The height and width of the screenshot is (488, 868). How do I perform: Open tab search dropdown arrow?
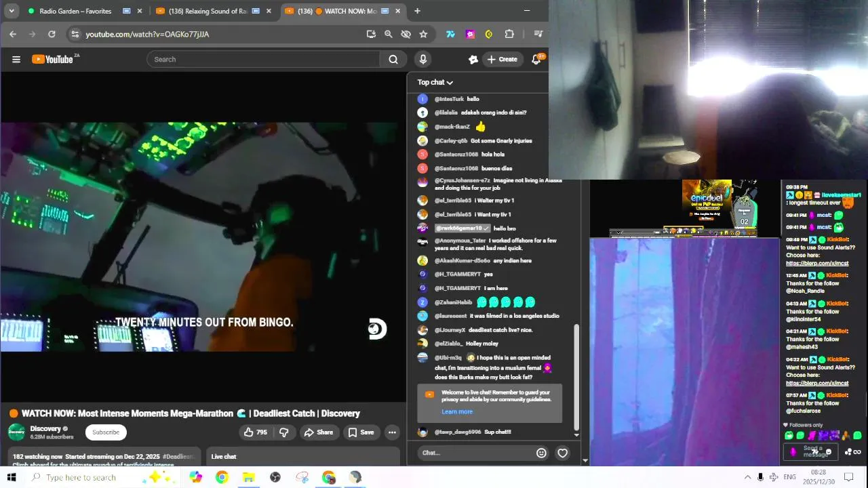pos(12,11)
